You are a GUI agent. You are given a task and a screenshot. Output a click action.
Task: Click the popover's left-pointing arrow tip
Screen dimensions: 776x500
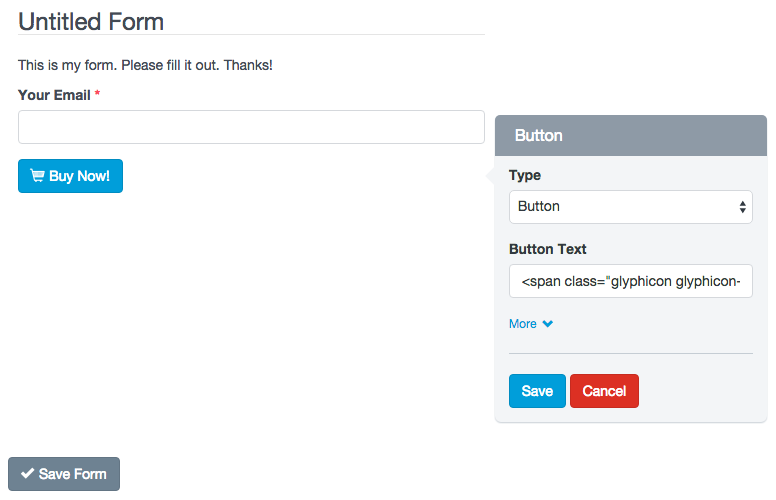click(490, 176)
